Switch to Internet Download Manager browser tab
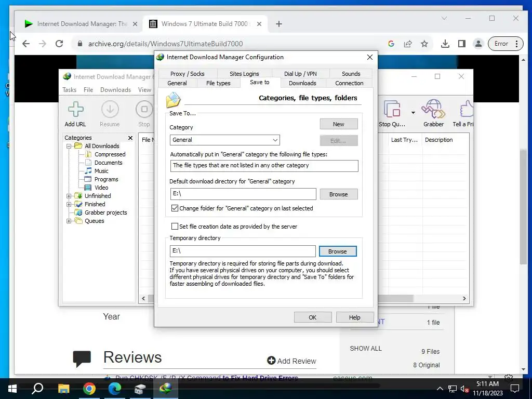Viewport: 532px width, 399px height. coord(82,24)
